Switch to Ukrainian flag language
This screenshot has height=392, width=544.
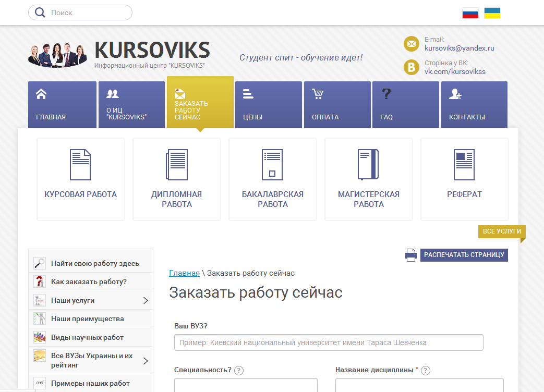click(492, 13)
